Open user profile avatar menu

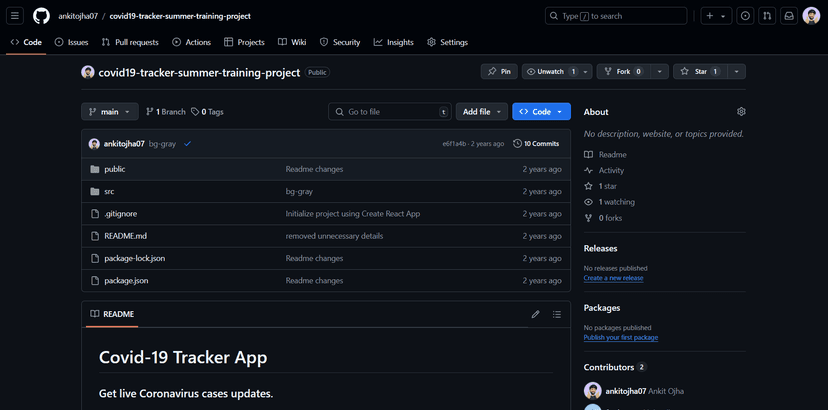[811, 16]
